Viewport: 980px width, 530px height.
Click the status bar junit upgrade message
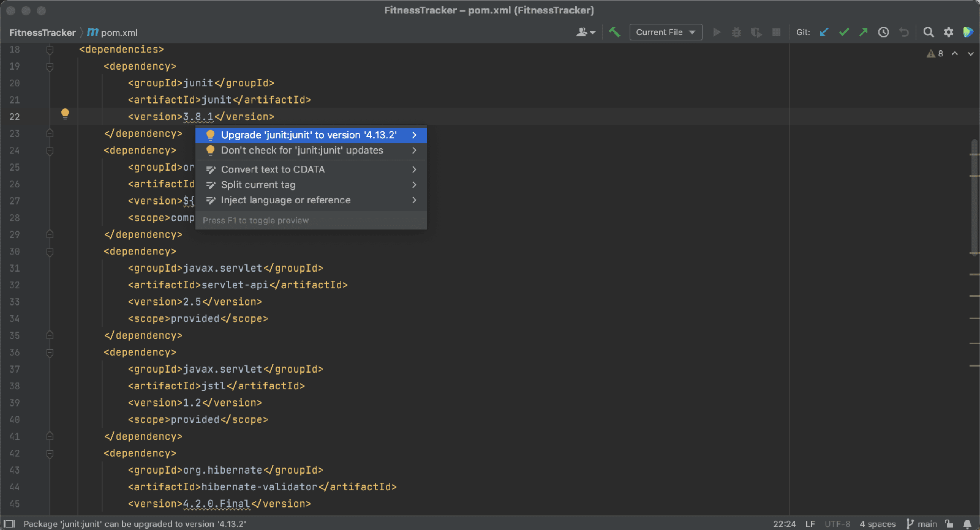pyautogui.click(x=135, y=524)
